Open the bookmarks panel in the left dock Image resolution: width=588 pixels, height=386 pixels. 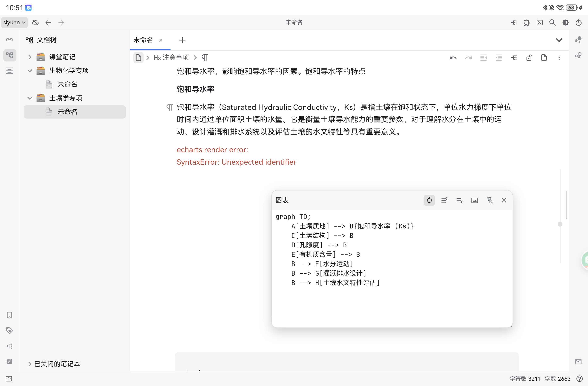9,315
